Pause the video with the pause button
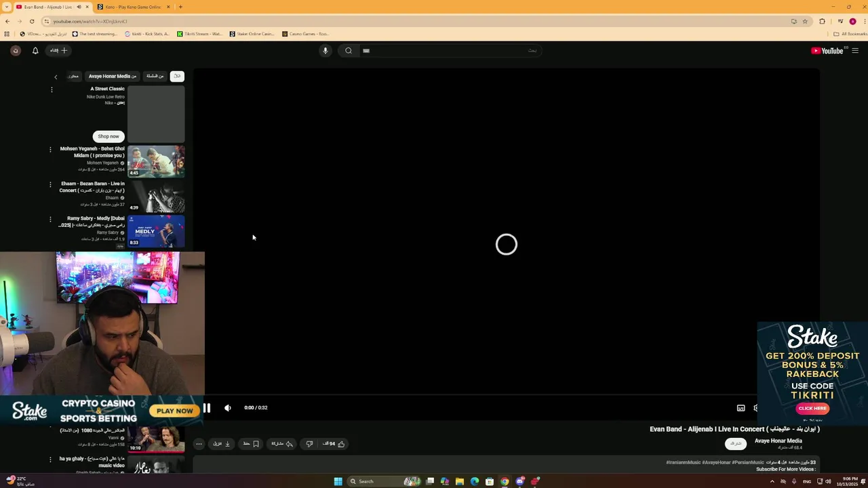 [x=207, y=408]
